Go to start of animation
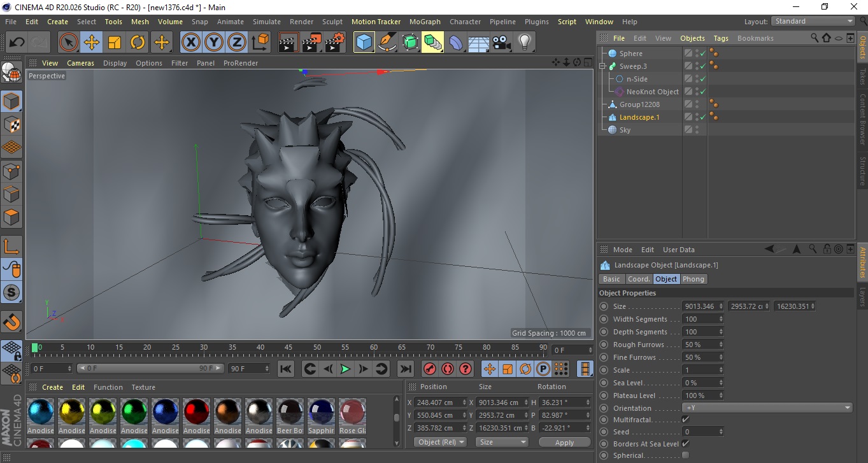The image size is (868, 463). [286, 369]
